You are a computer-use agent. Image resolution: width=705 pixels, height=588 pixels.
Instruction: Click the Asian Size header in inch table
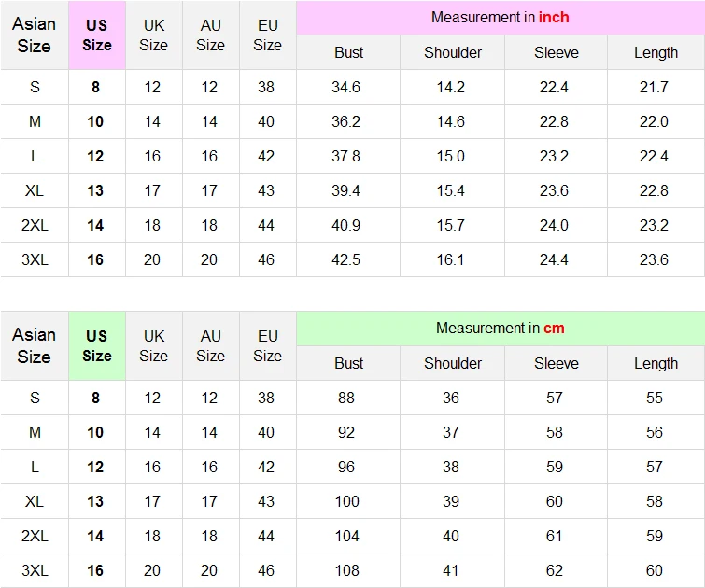click(35, 35)
